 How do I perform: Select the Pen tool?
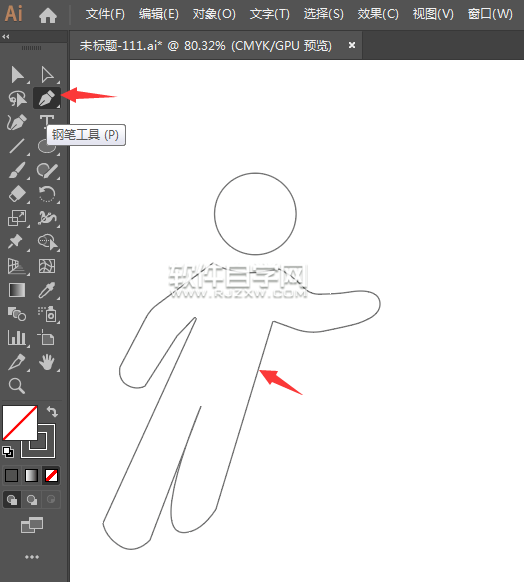[46, 98]
